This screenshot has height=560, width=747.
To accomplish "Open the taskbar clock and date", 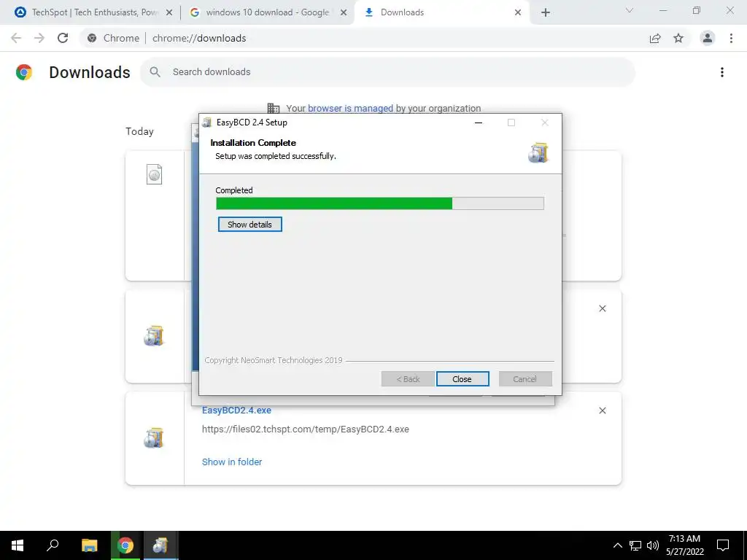I will [x=684, y=545].
